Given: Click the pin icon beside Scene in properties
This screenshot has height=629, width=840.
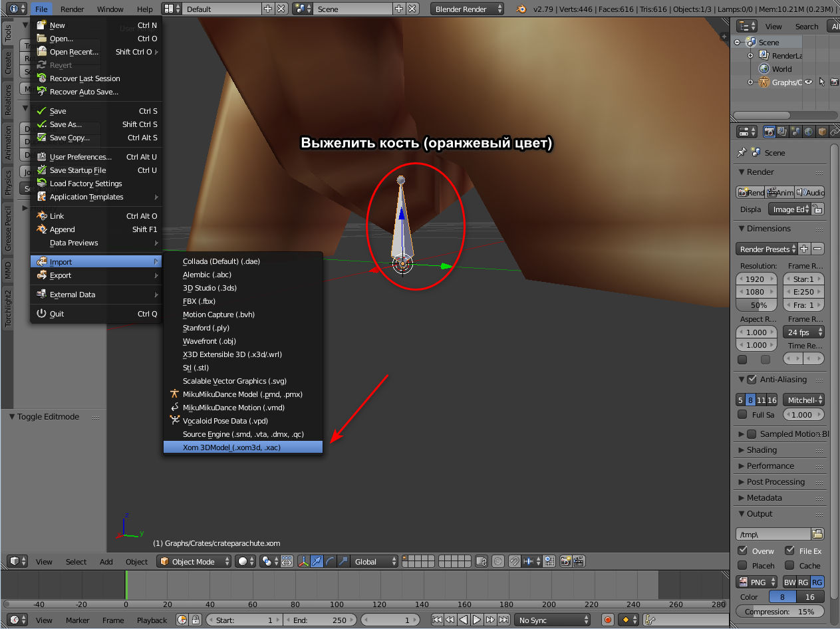Looking at the screenshot, I should click(742, 152).
